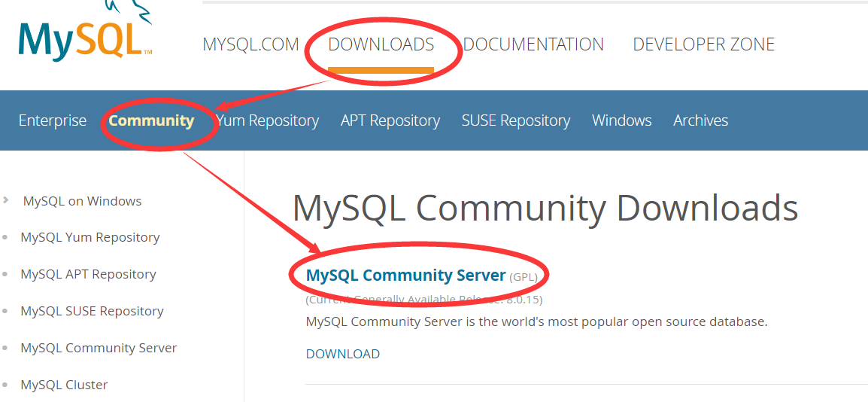
Task: Open MySQL SUSE Repository sidebar link
Action: (92, 311)
